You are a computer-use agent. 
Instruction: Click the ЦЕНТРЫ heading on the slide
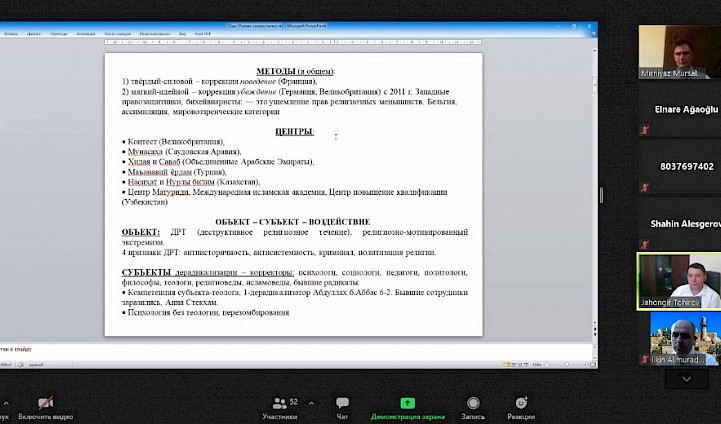[x=294, y=132]
